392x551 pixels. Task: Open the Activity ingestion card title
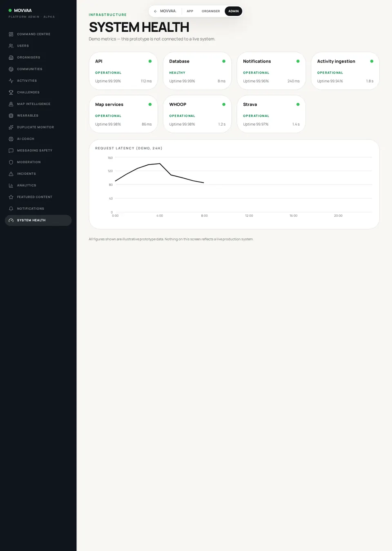(336, 61)
